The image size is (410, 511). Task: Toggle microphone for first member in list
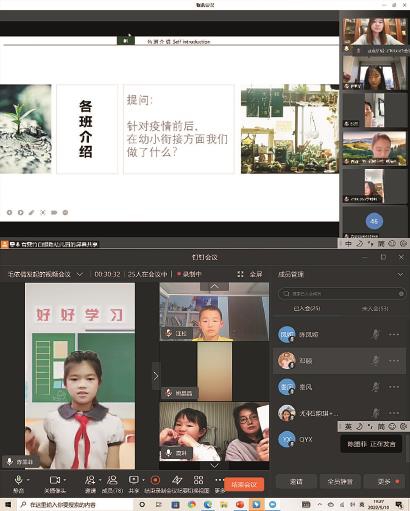click(x=376, y=334)
